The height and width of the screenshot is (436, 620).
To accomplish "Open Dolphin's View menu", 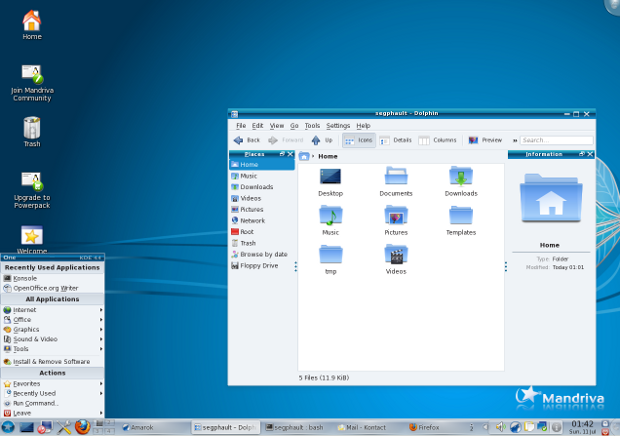I will tap(277, 126).
